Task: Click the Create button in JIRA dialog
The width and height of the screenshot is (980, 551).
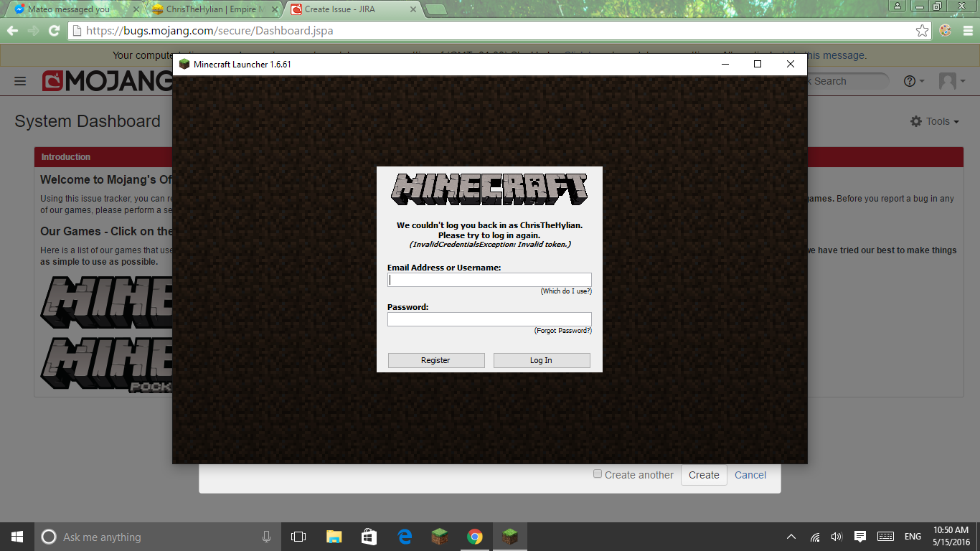Action: (704, 475)
